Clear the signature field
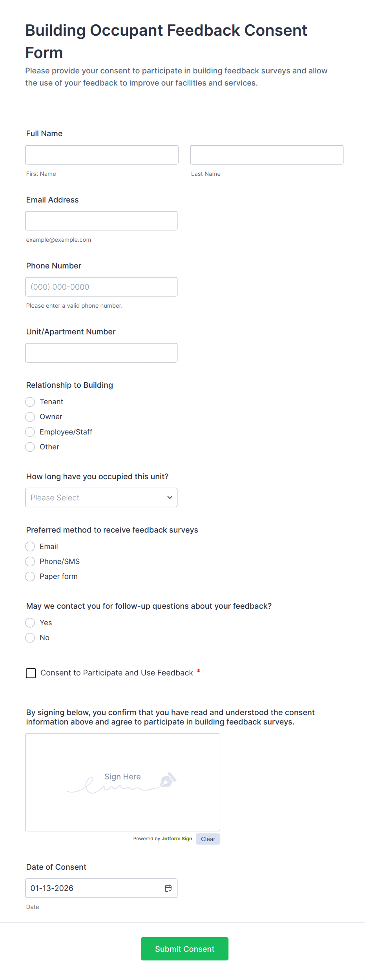This screenshot has height=980, width=365. click(x=208, y=839)
